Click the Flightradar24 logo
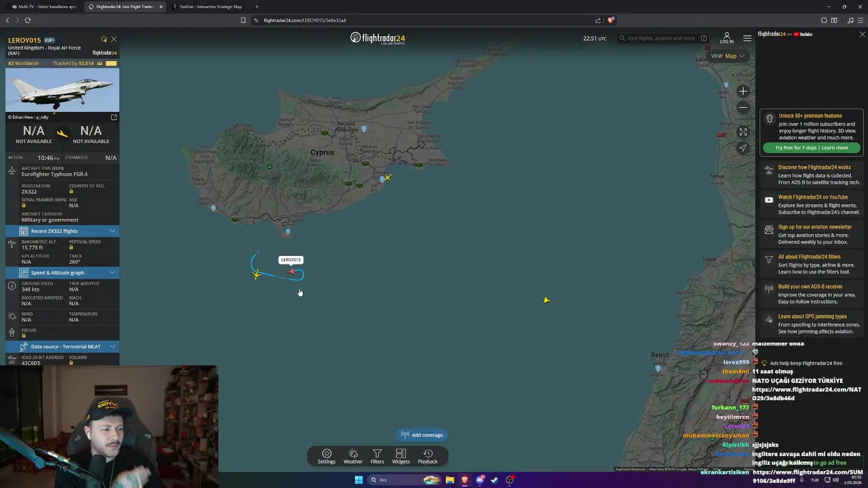 pos(377,38)
